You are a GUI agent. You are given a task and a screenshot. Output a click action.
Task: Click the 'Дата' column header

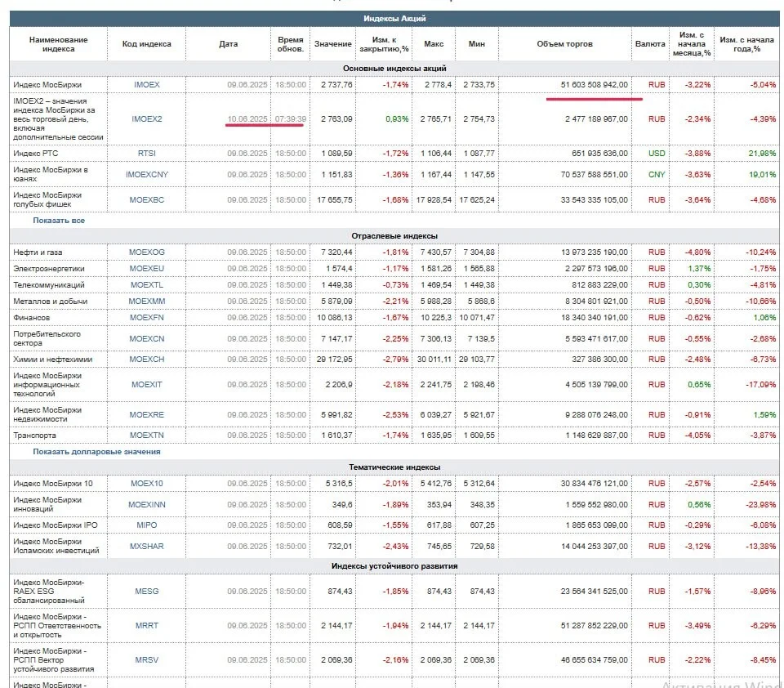(x=228, y=44)
